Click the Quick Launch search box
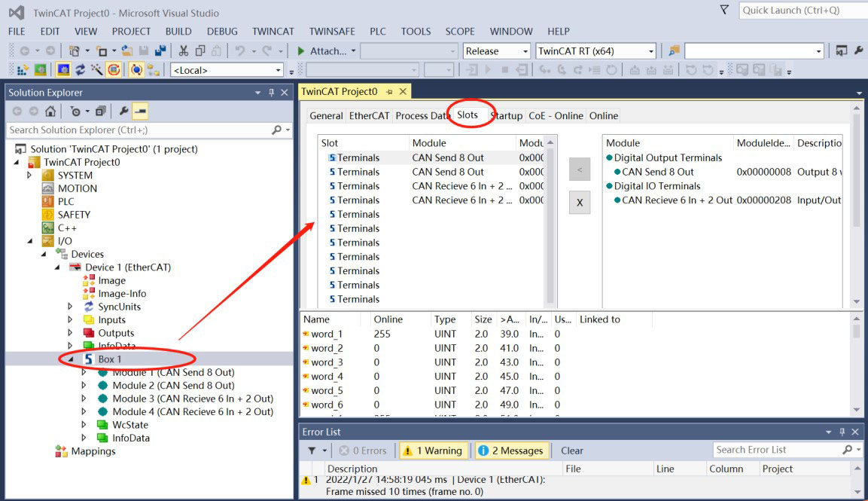The image size is (868, 501). point(803,11)
